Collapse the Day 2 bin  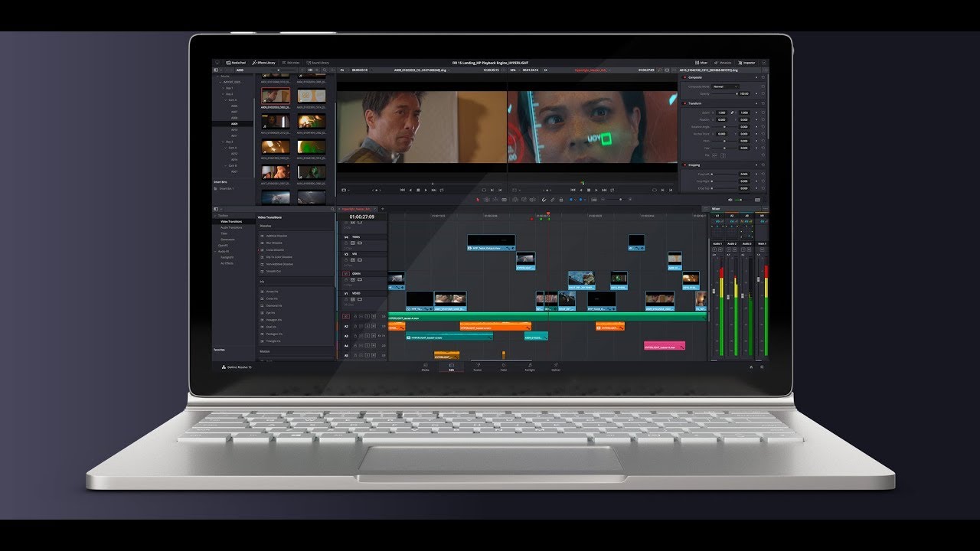click(222, 94)
